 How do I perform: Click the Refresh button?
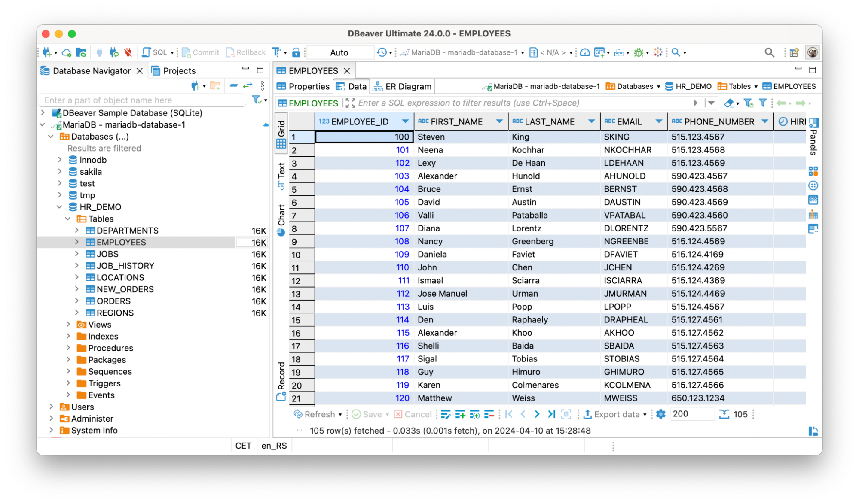[x=314, y=414]
